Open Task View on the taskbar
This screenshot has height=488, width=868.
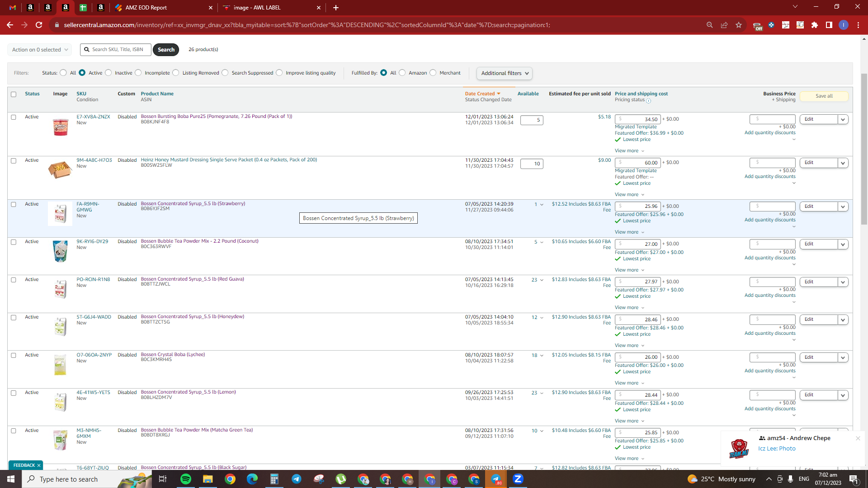click(x=163, y=479)
